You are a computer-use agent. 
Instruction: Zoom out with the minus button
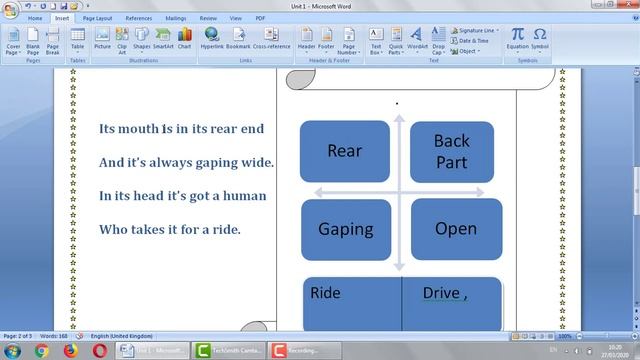click(x=579, y=336)
